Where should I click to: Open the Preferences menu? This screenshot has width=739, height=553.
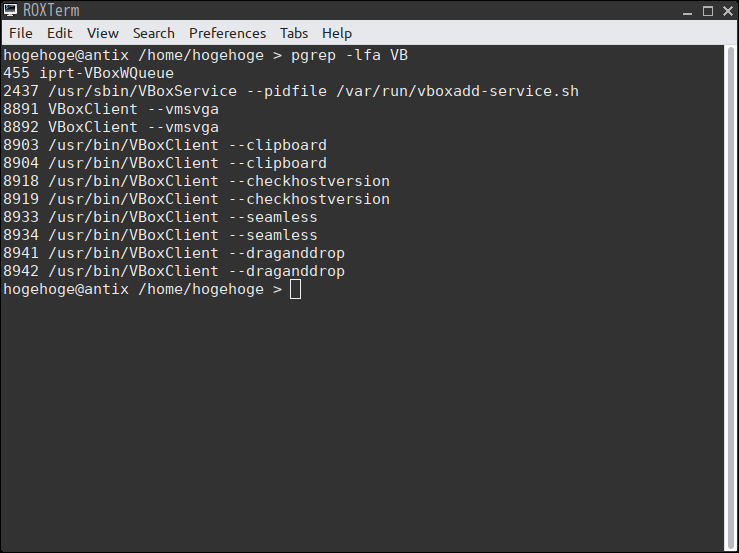pyautogui.click(x=227, y=33)
